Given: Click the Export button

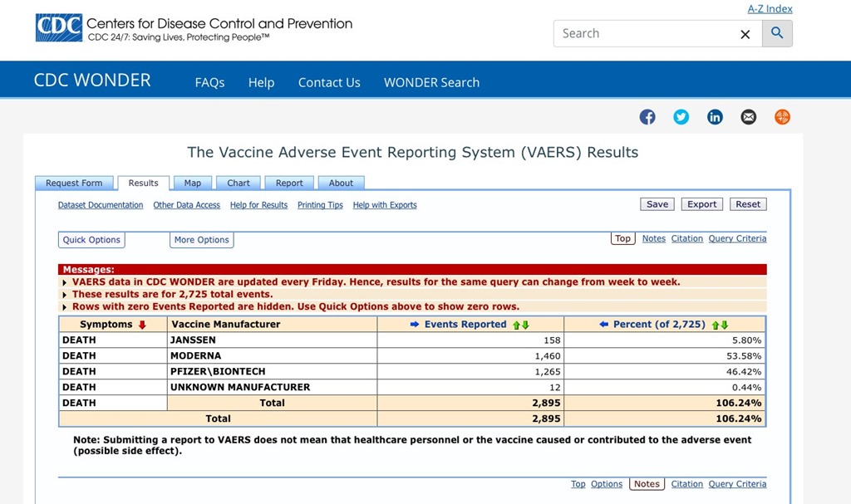Looking at the screenshot, I should pyautogui.click(x=701, y=204).
